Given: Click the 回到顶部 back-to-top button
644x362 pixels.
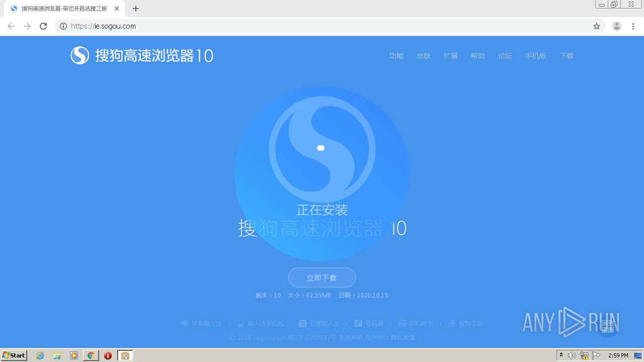Looking at the screenshot, I should coord(607,327).
